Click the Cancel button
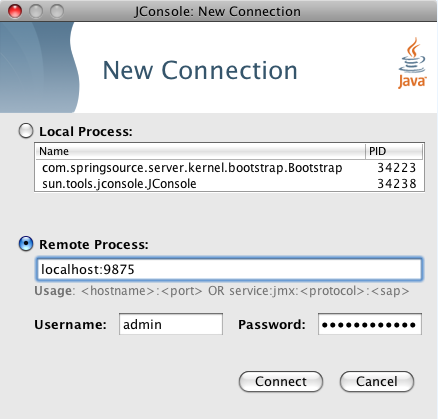Screen dimensions: 438x419 point(377,381)
